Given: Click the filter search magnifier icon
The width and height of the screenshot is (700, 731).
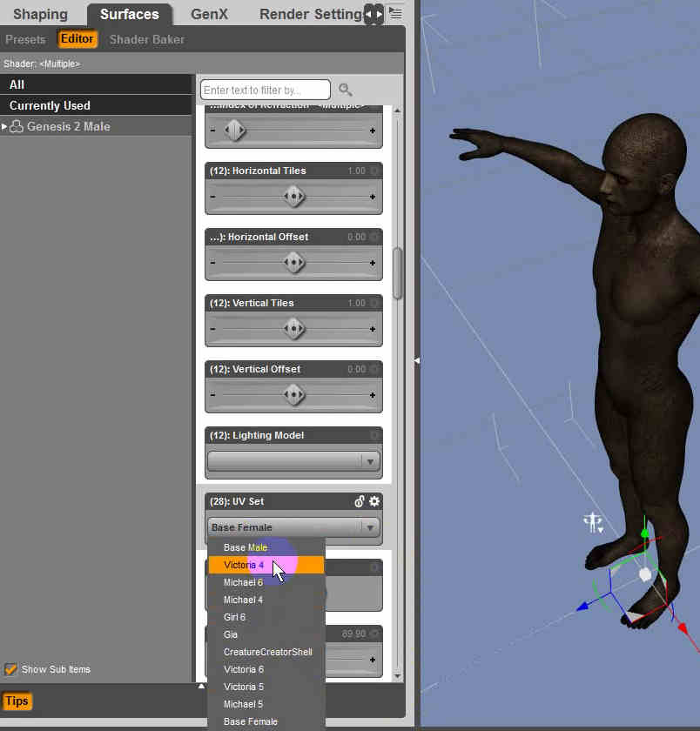Looking at the screenshot, I should click(345, 90).
